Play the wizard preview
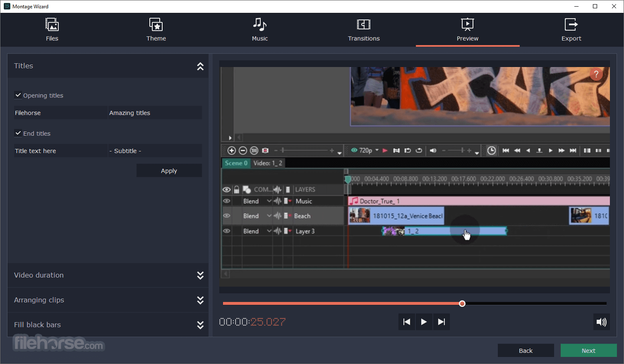 coord(424,322)
